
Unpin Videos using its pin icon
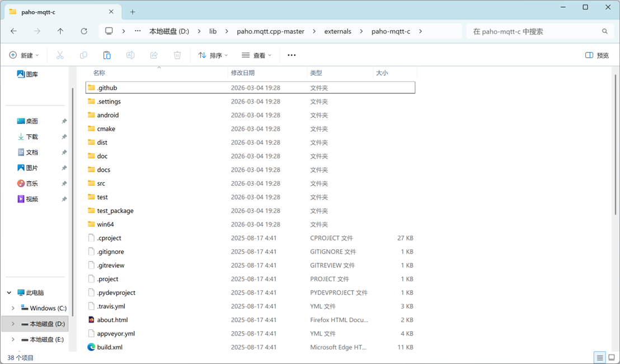tap(64, 200)
